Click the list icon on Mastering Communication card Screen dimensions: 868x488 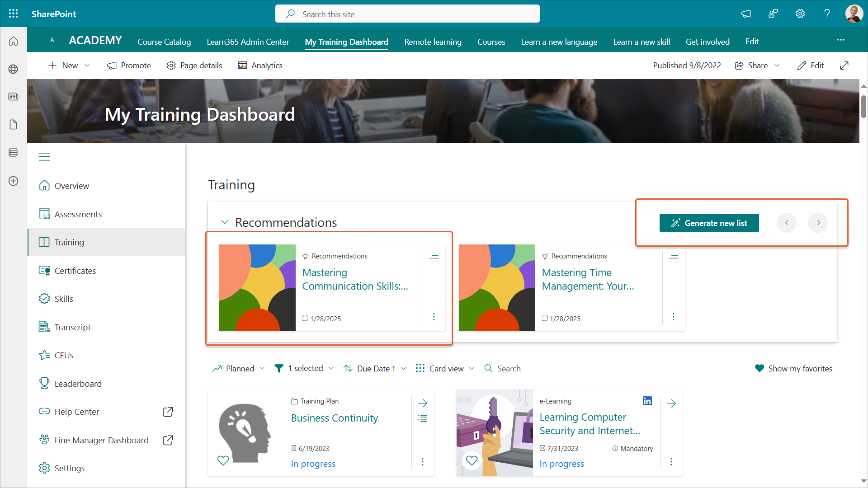pyautogui.click(x=434, y=258)
